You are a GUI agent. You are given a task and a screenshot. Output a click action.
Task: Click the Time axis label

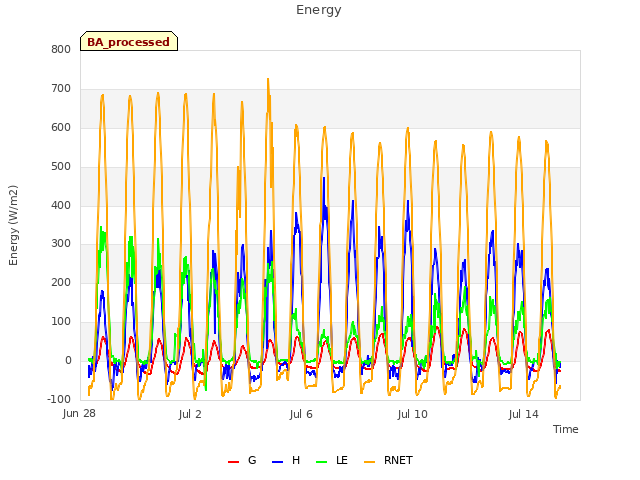click(566, 429)
